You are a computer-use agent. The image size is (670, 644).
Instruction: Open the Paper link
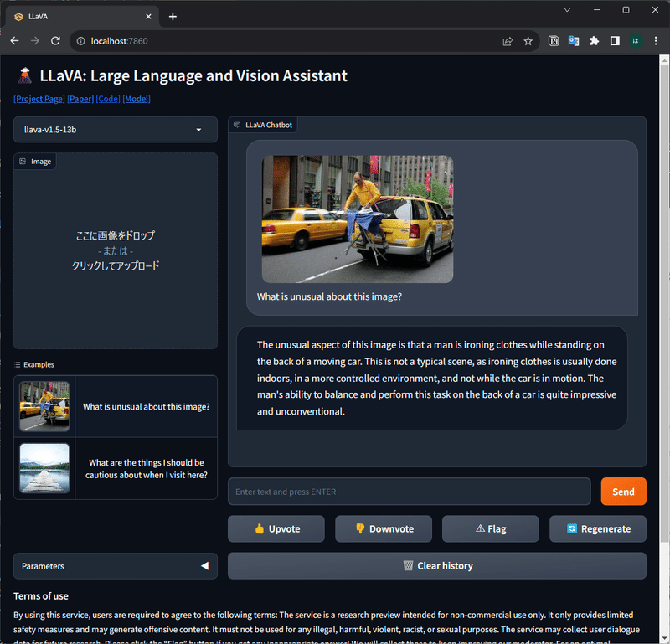(80, 99)
